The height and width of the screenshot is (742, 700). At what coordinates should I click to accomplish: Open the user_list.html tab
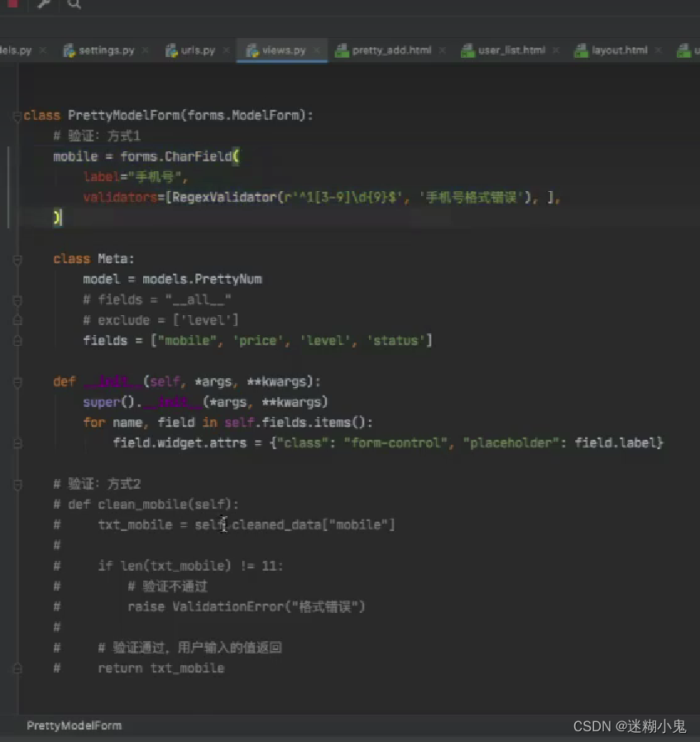pyautogui.click(x=511, y=50)
